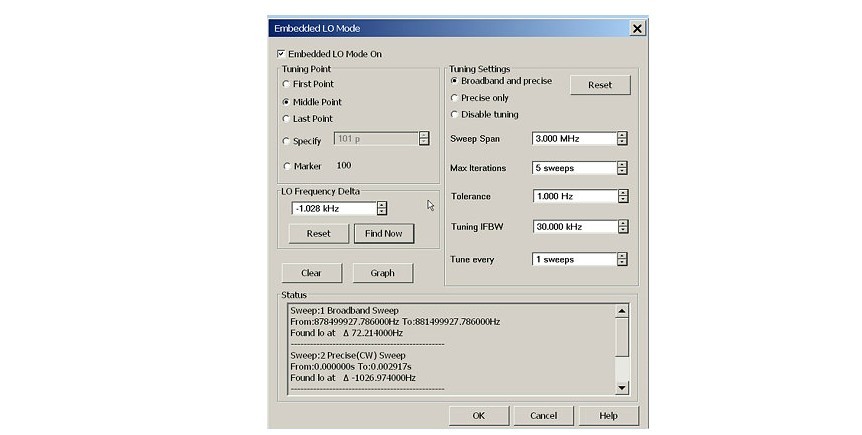Select Precise only tuning setting

coord(455,98)
